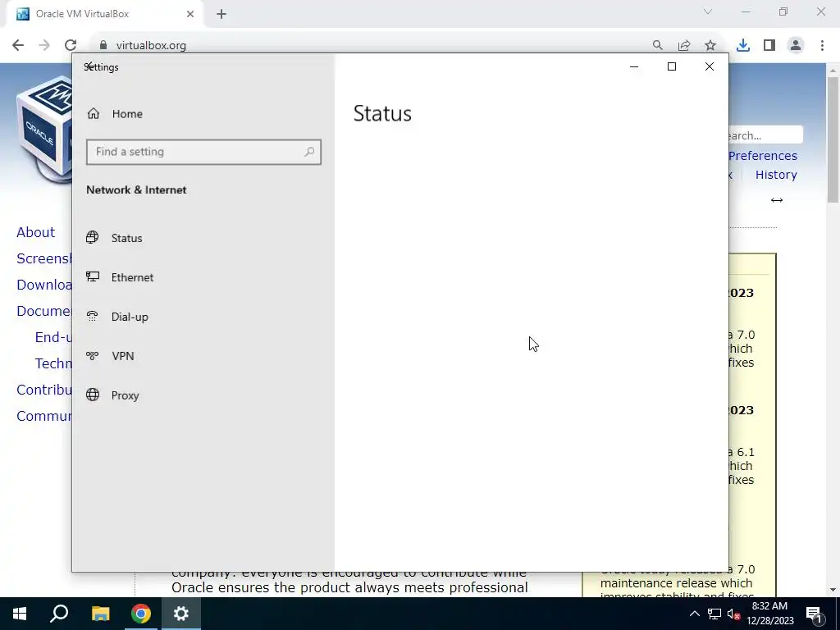The width and height of the screenshot is (840, 630).
Task: Show hidden tray icons chevron
Action: [694, 614]
